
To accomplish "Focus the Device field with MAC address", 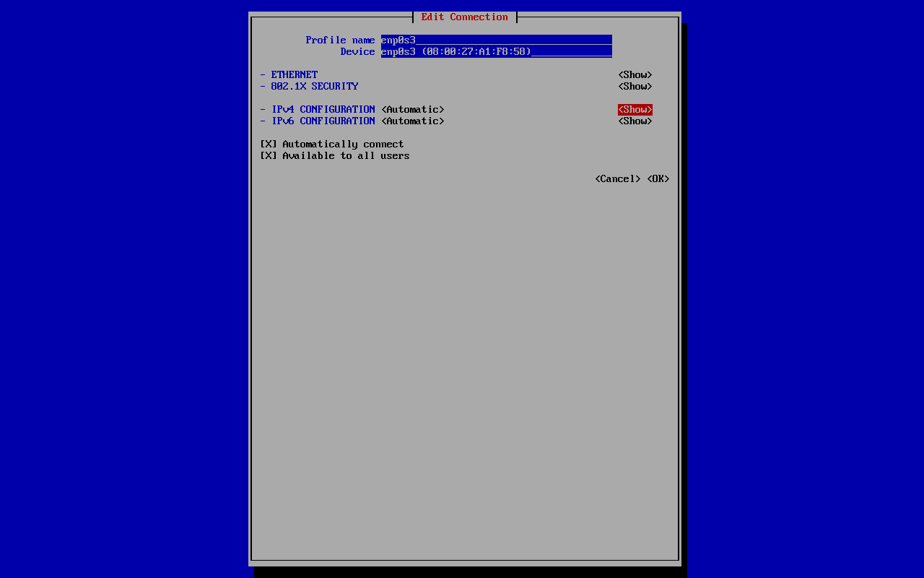I will point(496,52).
